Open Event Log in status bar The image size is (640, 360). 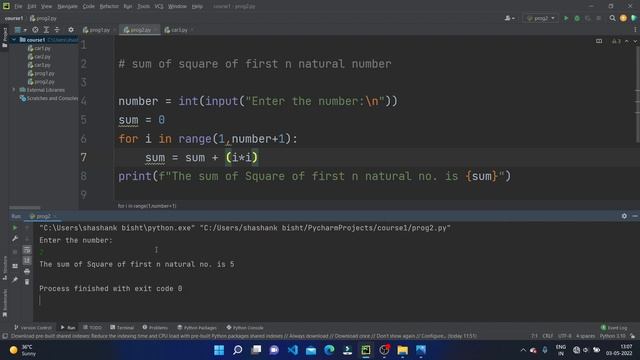(x=614, y=327)
